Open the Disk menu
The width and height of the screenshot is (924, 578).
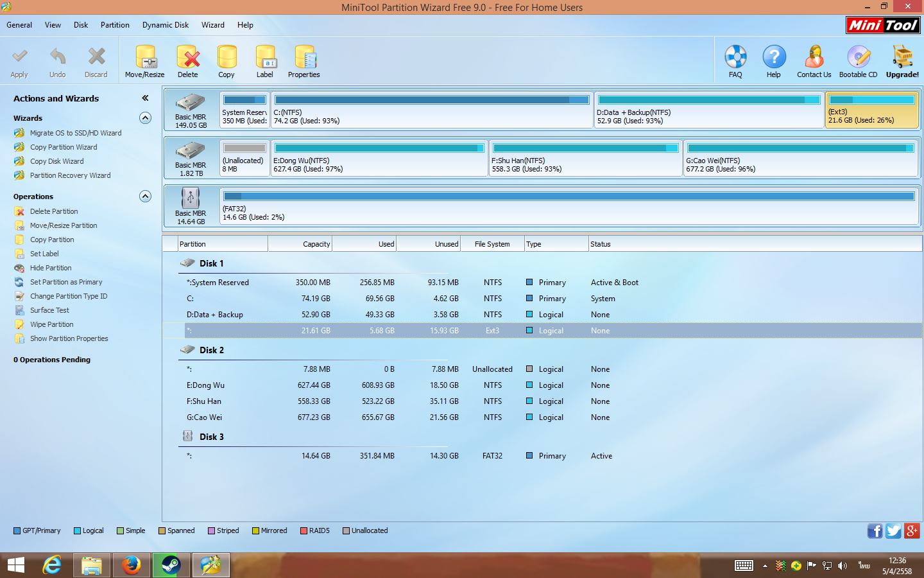pyautogui.click(x=81, y=25)
